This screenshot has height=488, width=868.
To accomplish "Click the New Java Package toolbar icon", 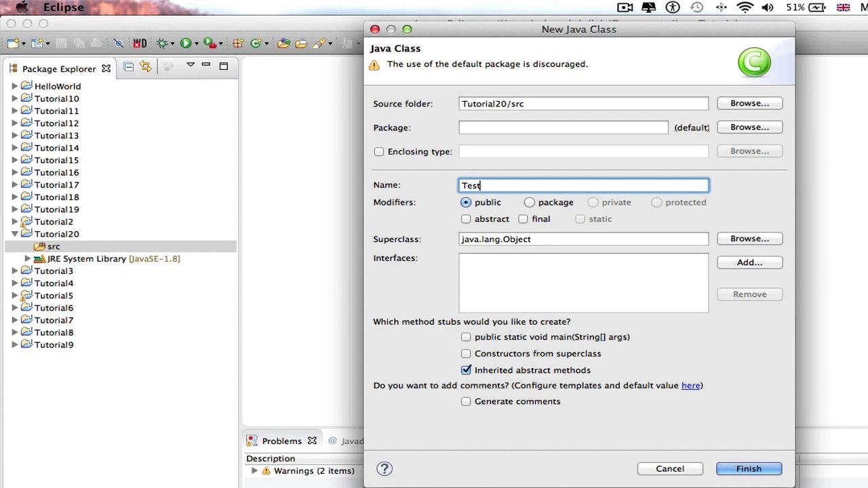I will (238, 43).
